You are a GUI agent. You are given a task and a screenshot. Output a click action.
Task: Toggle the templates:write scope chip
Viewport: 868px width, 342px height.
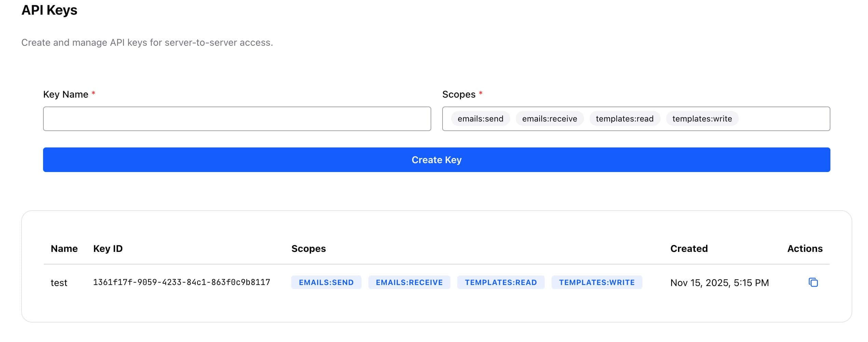(702, 118)
